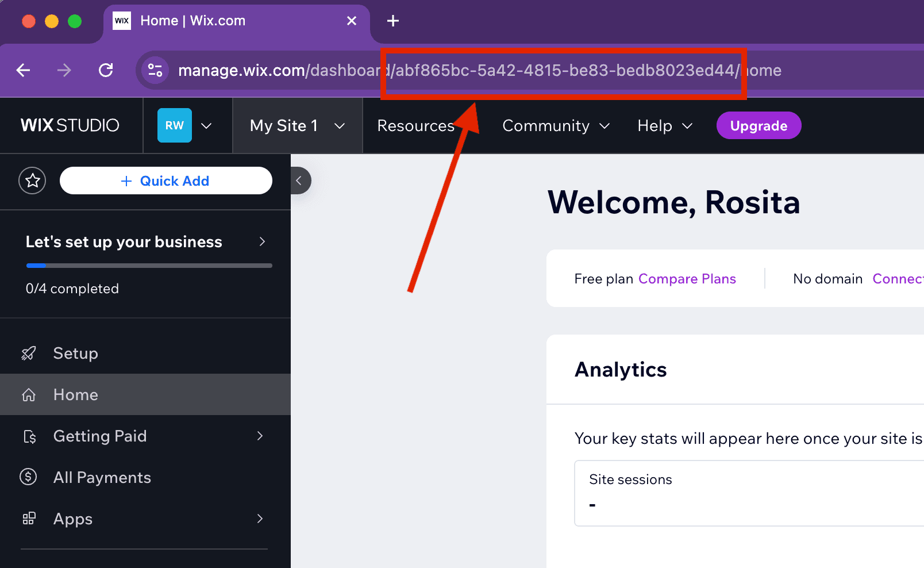Click the house icon beside Home
924x568 pixels.
(29, 394)
